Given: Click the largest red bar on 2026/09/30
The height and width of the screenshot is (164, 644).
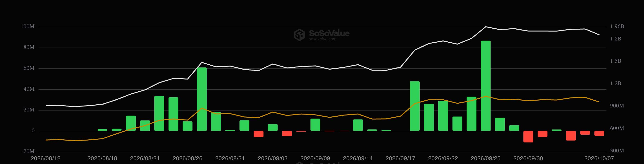Looking at the screenshot, I should [528, 137].
